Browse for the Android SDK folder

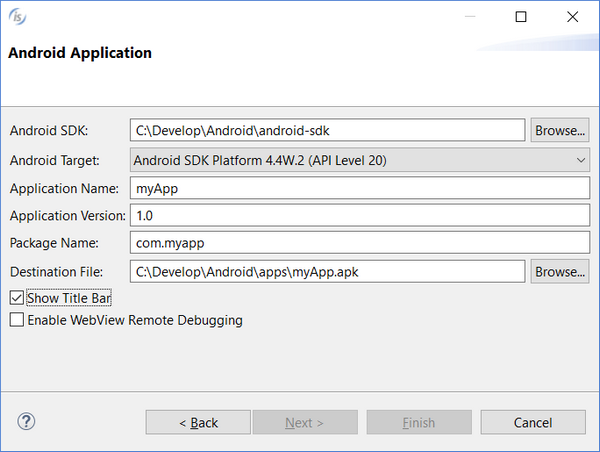[559, 131]
